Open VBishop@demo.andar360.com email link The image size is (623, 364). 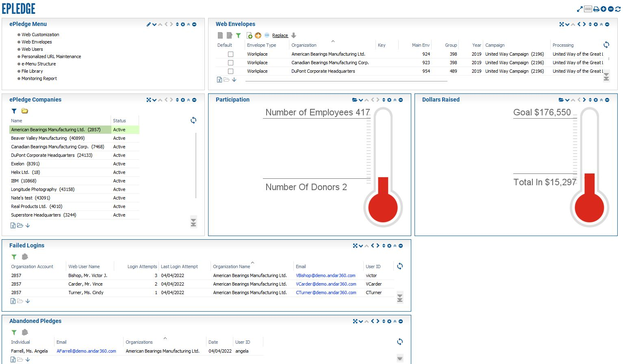(x=326, y=275)
